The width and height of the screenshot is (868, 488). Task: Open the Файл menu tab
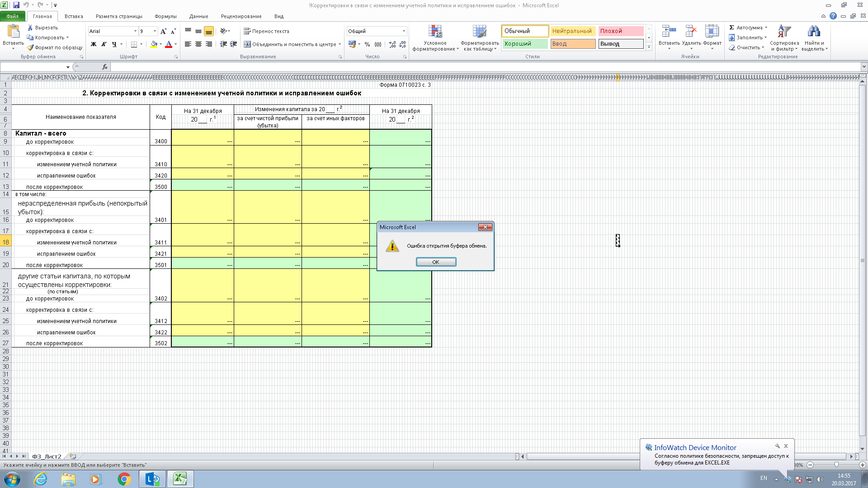click(13, 16)
